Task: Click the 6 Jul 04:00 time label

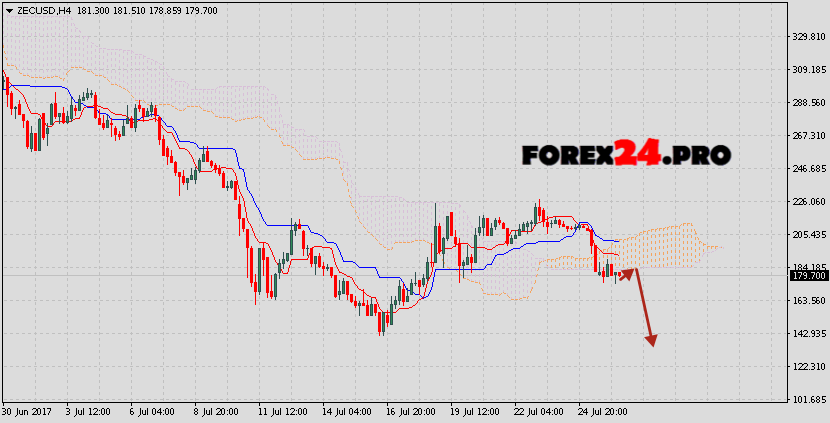Action: pyautogui.click(x=153, y=412)
